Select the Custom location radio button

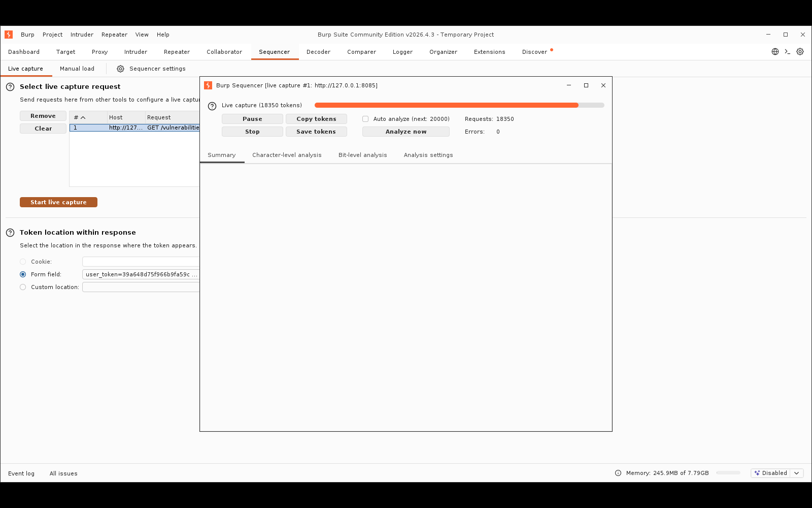23,287
